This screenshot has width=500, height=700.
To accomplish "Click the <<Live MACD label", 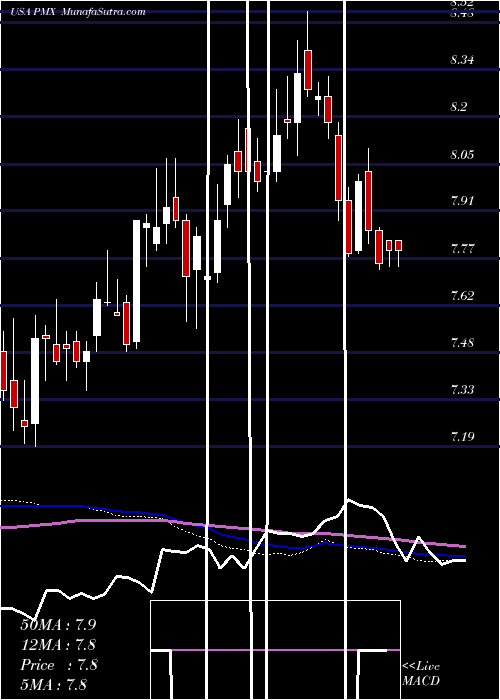I will click(x=421, y=673).
